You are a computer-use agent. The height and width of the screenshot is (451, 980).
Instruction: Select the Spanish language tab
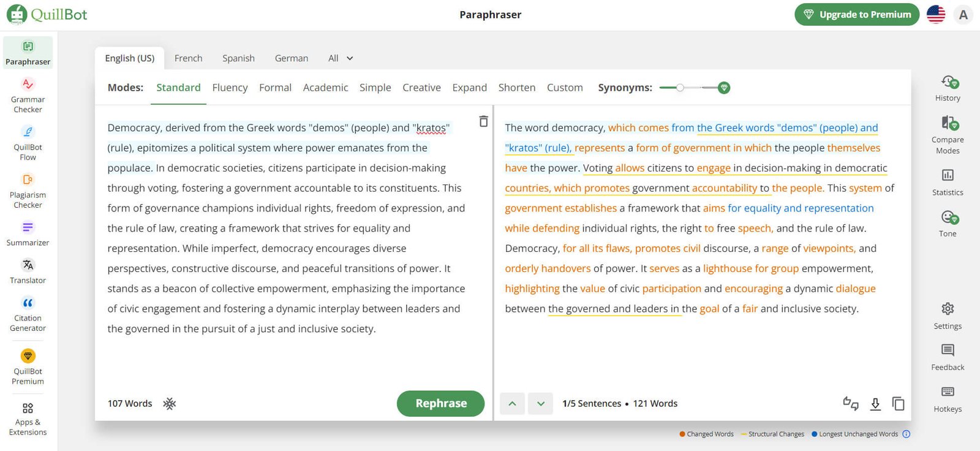coord(238,58)
